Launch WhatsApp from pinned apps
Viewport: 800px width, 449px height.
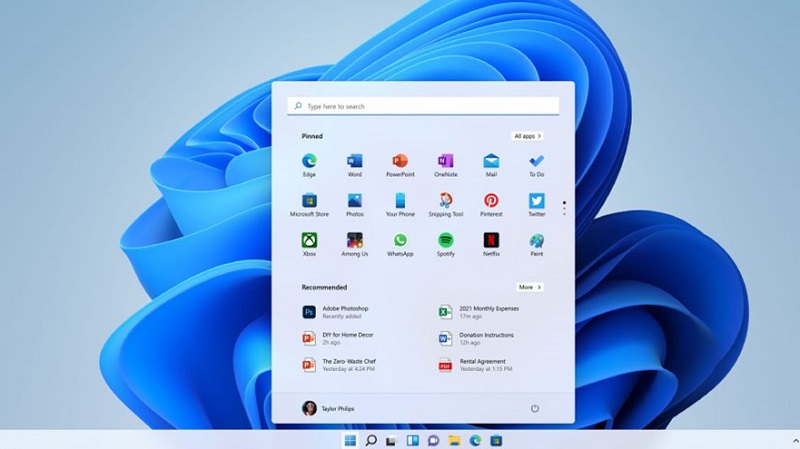click(400, 244)
